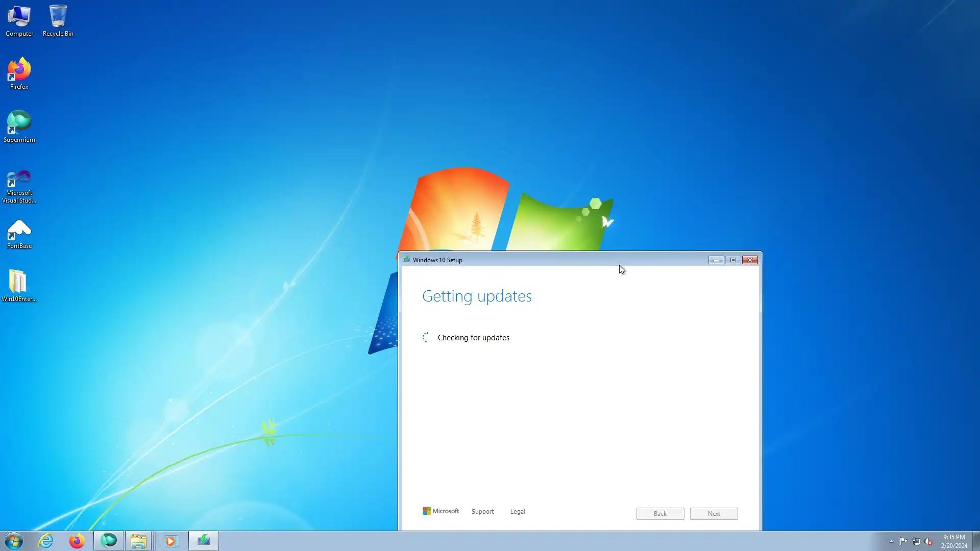The image size is (980, 551).
Task: Open the Recycle Bin icon
Action: pyautogui.click(x=58, y=20)
